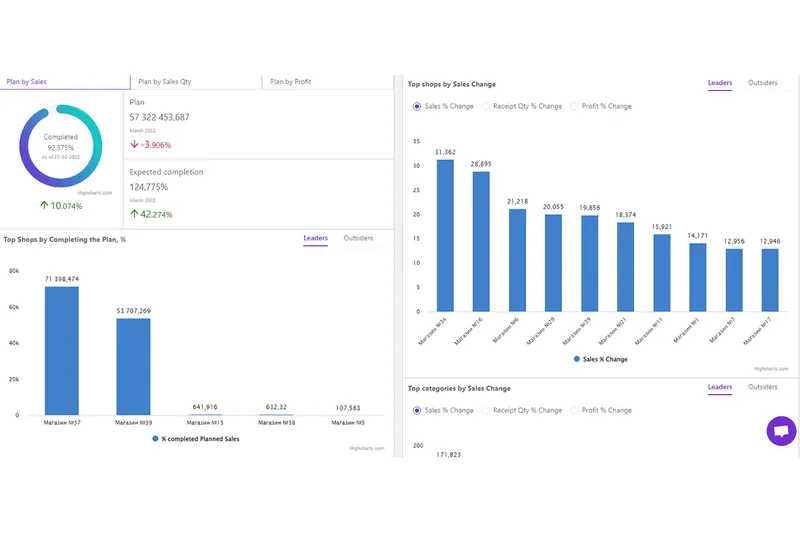800x533 pixels.
Task: Click the completed percentage donut progress ring
Action: coord(61,146)
